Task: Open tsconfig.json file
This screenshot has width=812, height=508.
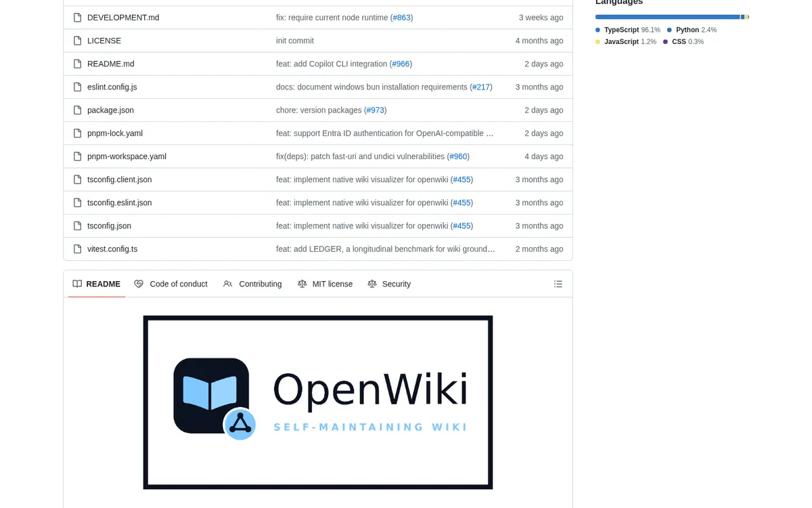Action: (x=109, y=226)
